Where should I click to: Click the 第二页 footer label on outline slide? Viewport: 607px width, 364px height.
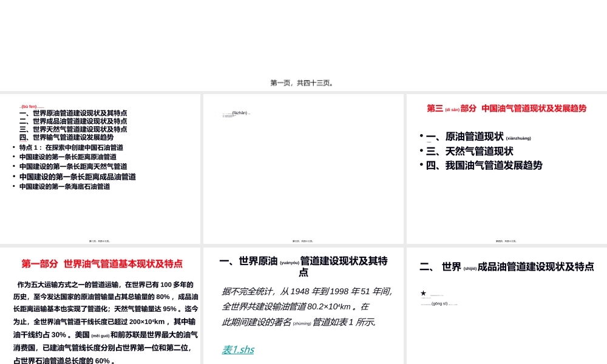coord(100,240)
